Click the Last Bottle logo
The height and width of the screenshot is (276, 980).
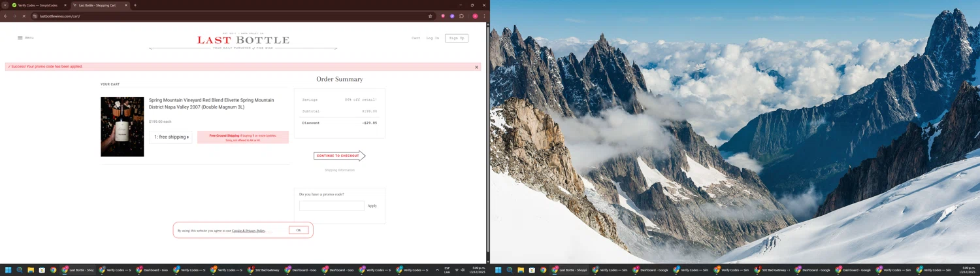pos(243,41)
